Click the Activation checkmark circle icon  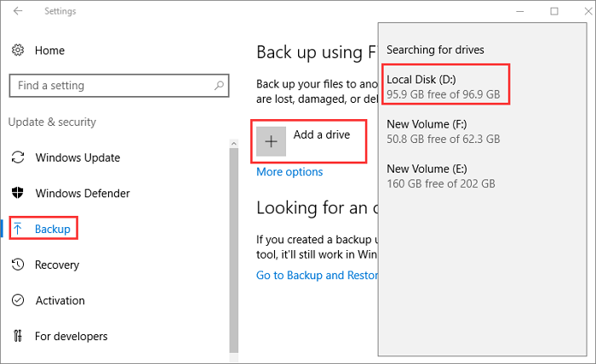[18, 301]
